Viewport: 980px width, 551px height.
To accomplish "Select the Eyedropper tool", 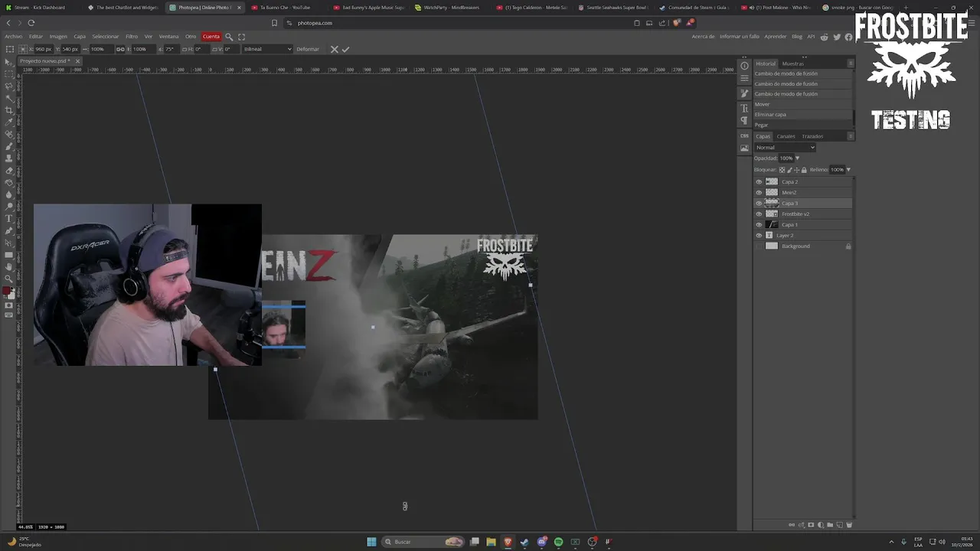I will click(x=9, y=123).
